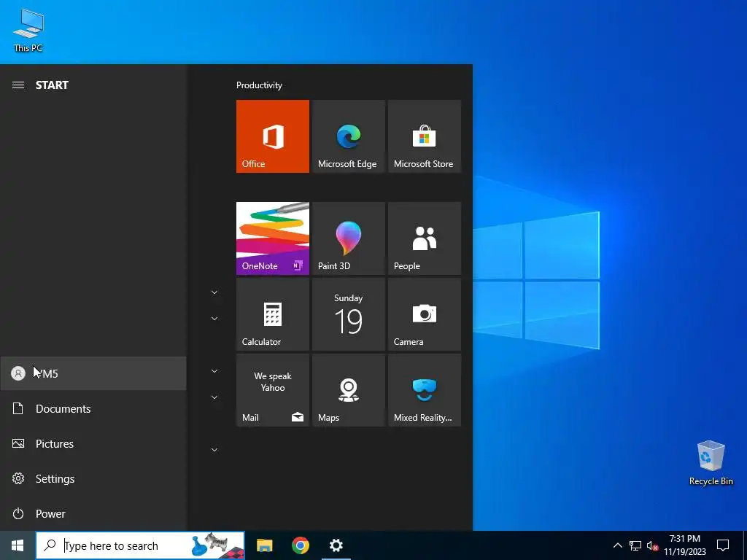
Task: Open Settings from the Start sidebar
Action: [x=93, y=478]
